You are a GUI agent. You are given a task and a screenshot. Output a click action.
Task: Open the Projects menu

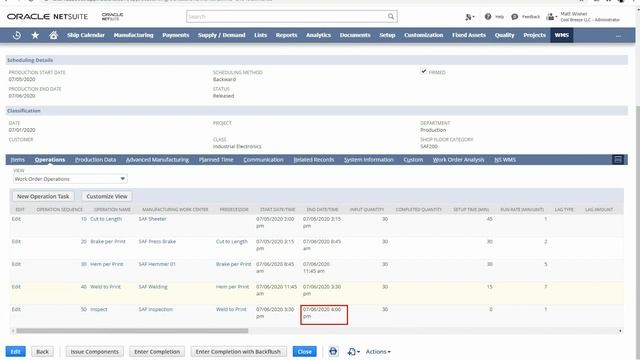[535, 35]
